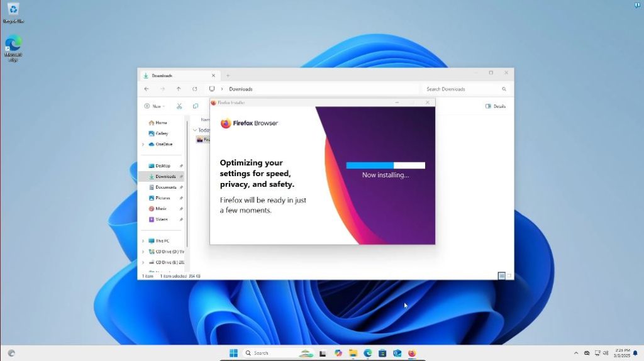Open the Windows Start menu
This screenshot has width=644, height=361.
point(234,353)
